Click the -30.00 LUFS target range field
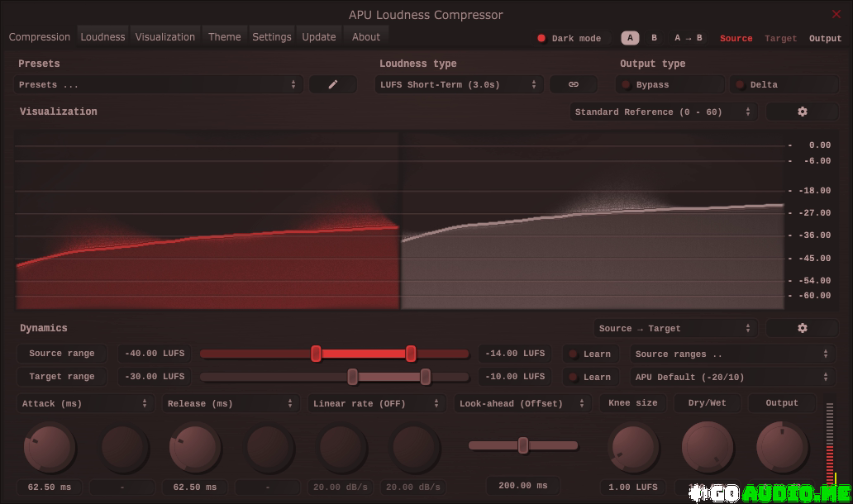 (155, 376)
